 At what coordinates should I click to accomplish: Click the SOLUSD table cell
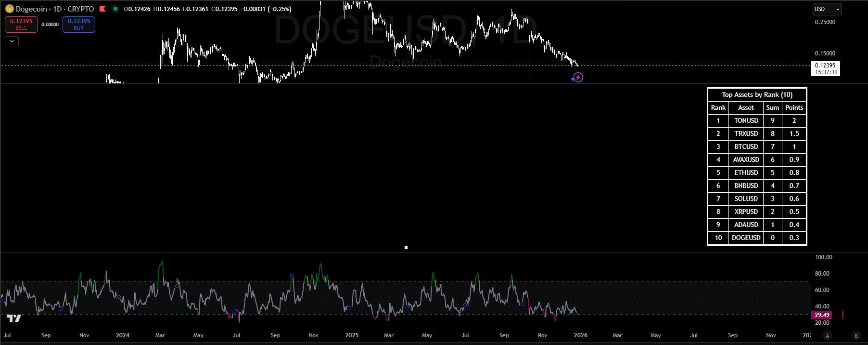pos(746,199)
